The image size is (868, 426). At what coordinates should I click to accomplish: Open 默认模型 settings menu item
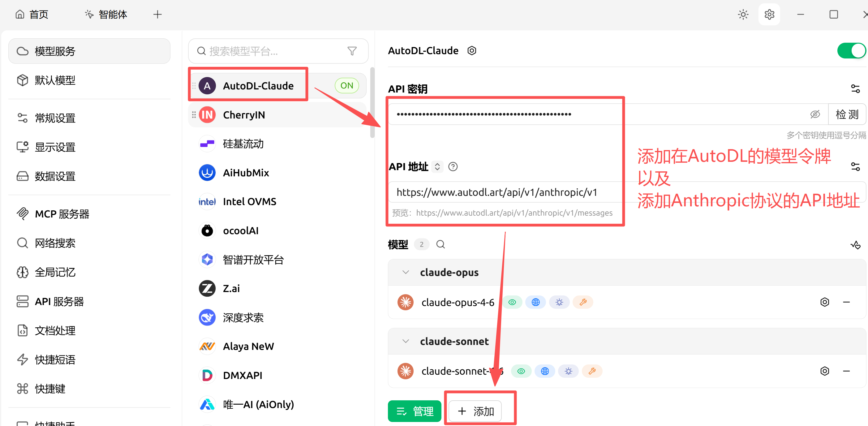coord(55,80)
